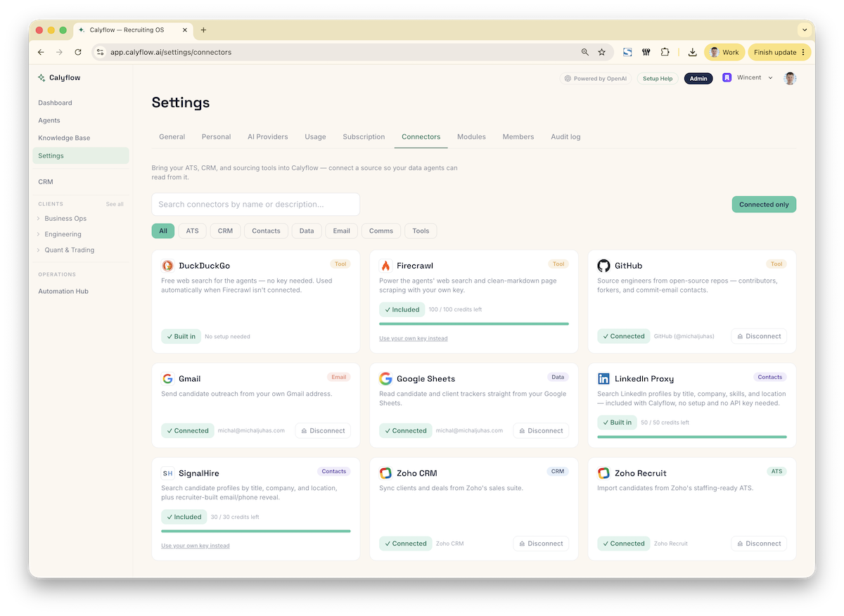Viewport: 844px width, 616px height.
Task: Filter connectors by ATS
Action: [192, 231]
